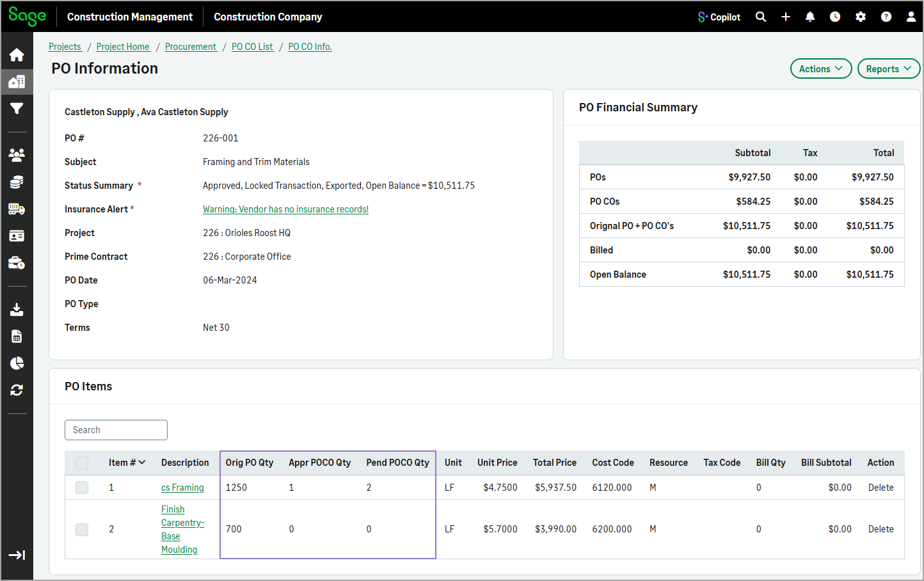Image resolution: width=924 pixels, height=581 pixels.
Task: Open the settings gear
Action: 861,17
